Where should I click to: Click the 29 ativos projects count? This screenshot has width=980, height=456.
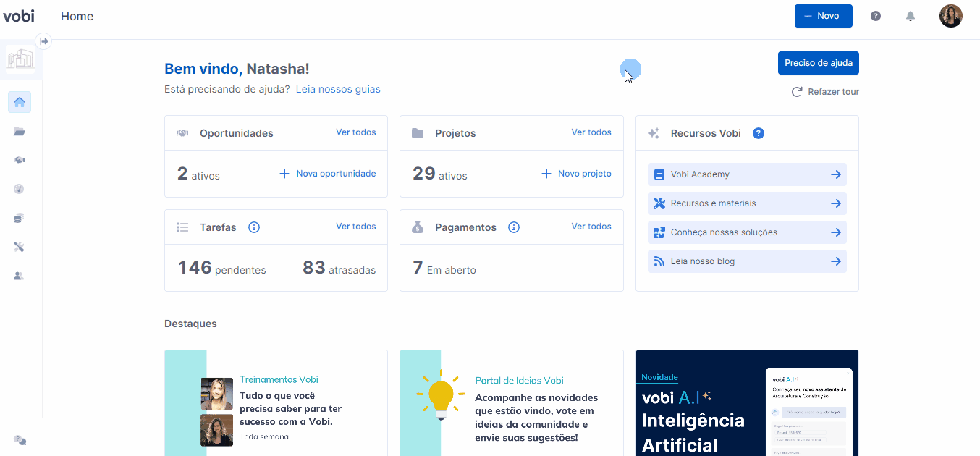pyautogui.click(x=440, y=174)
